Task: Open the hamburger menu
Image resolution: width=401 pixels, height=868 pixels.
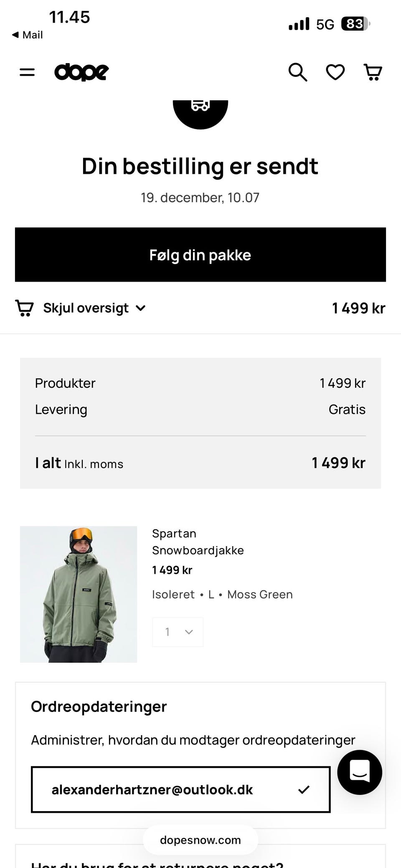Action: tap(27, 72)
